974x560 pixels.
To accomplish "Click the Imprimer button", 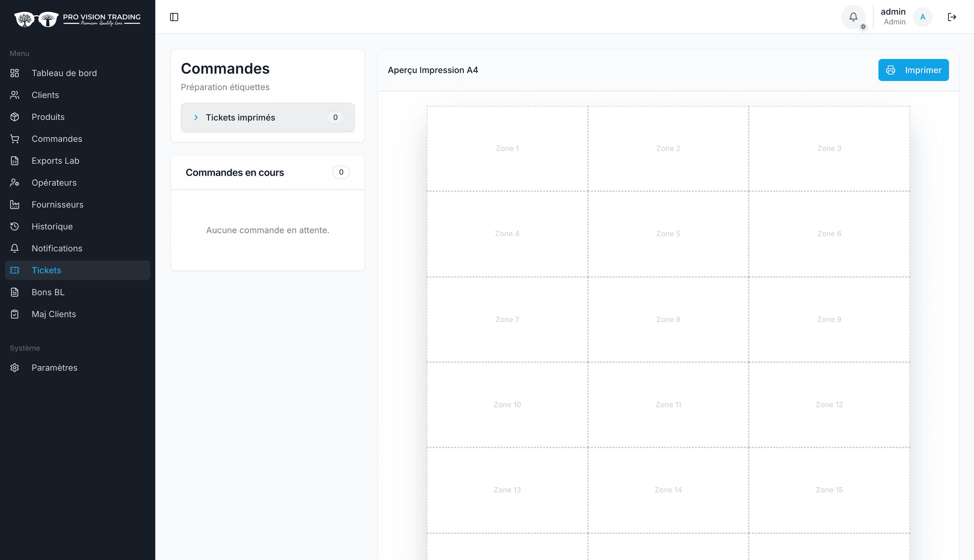I will 913,70.
